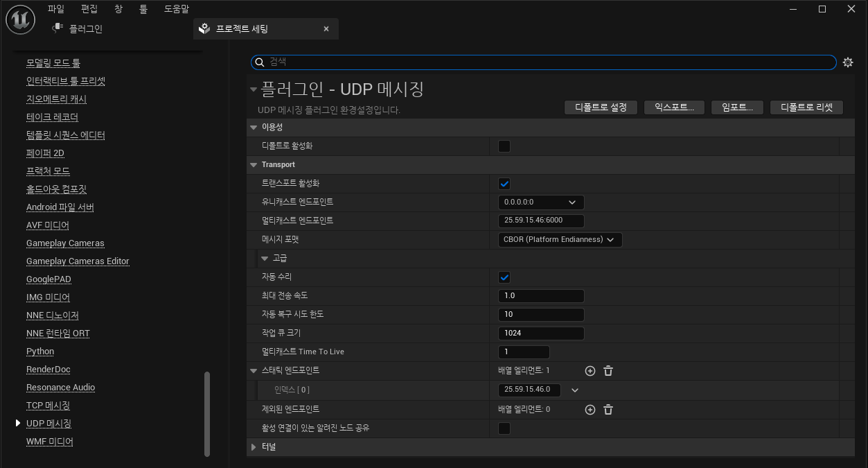Screen dimensions: 868x468
Task: Uncheck 트랜스포트 활성화 checkbox
Action: click(x=504, y=184)
